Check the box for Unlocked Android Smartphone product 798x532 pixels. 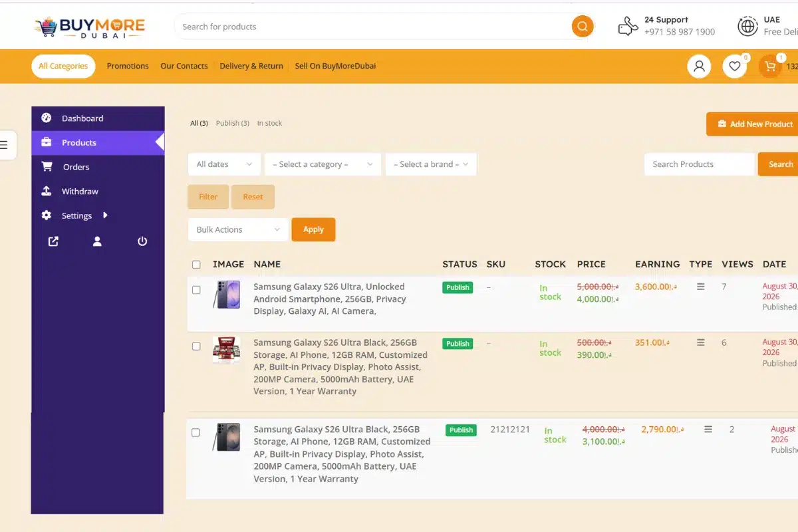(196, 290)
